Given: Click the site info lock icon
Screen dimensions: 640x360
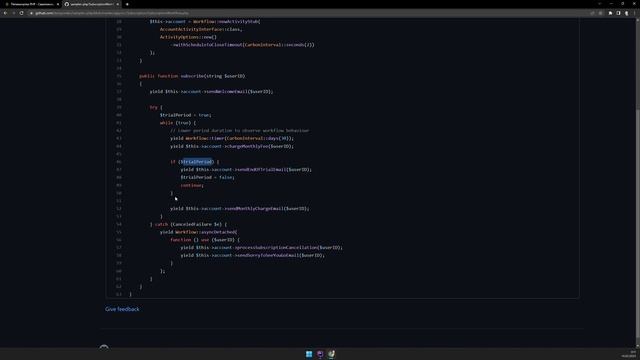Looking at the screenshot, I should (31, 13).
